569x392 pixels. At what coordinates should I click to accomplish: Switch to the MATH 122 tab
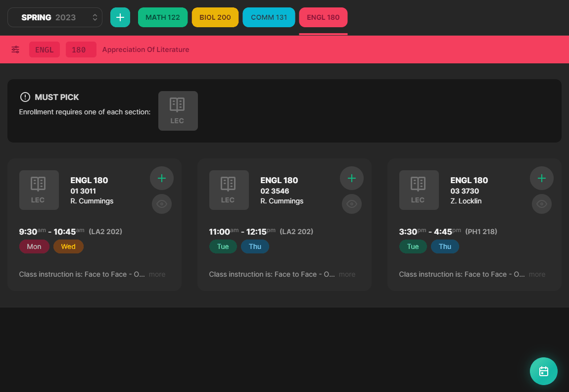point(163,17)
